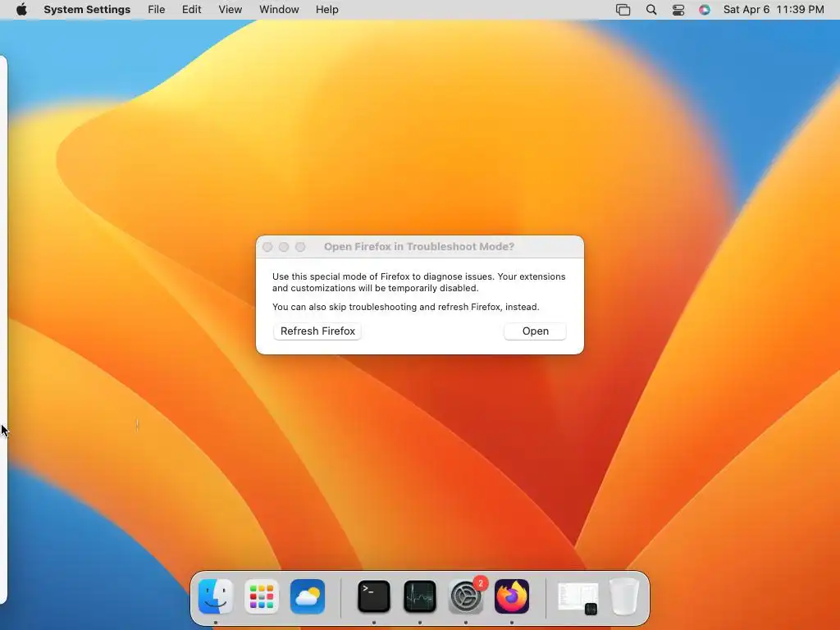Open the Edit menu
840x630 pixels.
[x=191, y=10]
